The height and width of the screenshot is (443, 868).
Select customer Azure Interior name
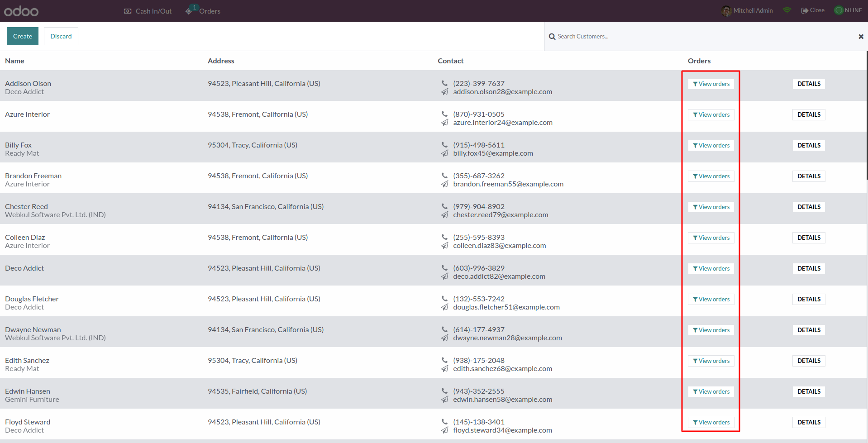pos(27,114)
